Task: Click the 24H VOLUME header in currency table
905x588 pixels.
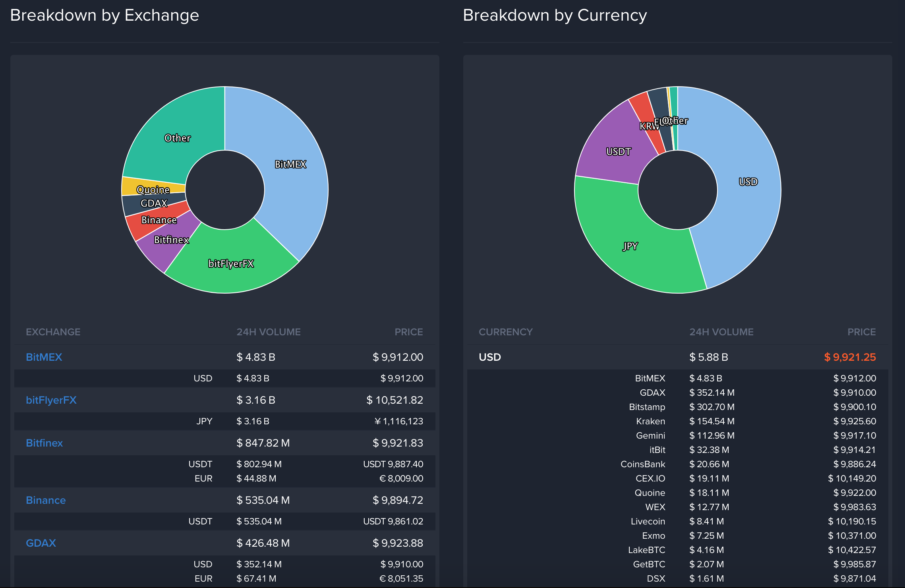Action: pyautogui.click(x=721, y=332)
